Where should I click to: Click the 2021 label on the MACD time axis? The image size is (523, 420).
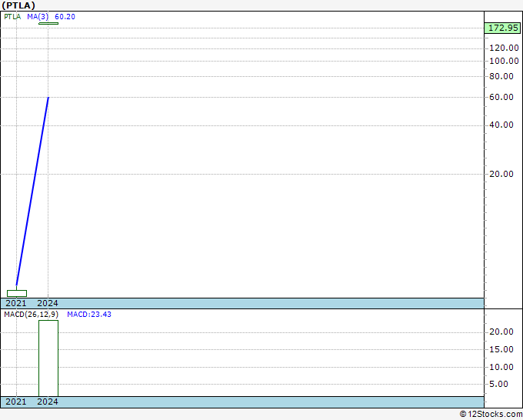(x=16, y=402)
